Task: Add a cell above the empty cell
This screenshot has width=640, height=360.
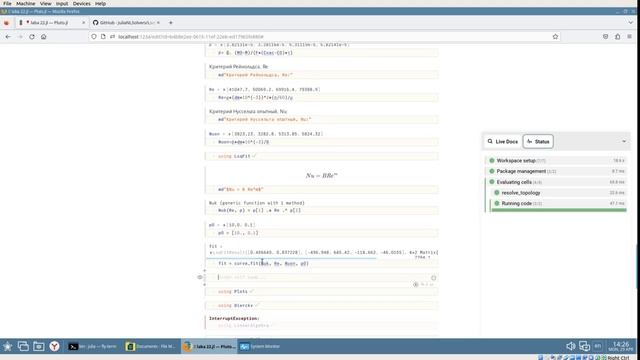Action: [x=204, y=271]
